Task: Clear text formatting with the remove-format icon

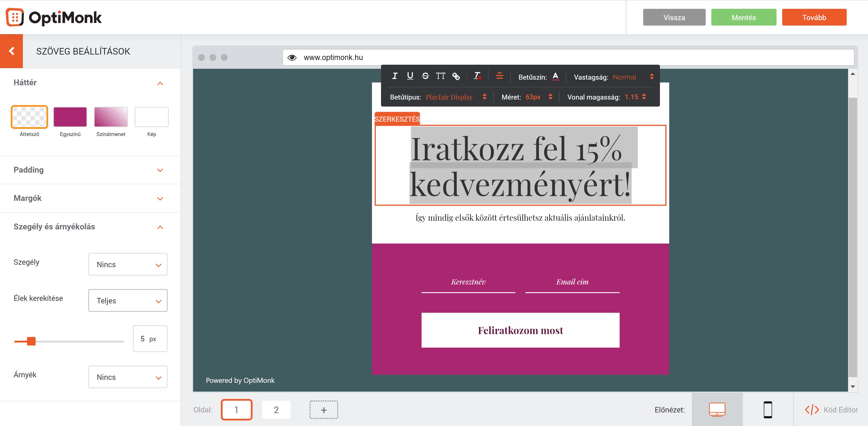Action: coord(477,76)
